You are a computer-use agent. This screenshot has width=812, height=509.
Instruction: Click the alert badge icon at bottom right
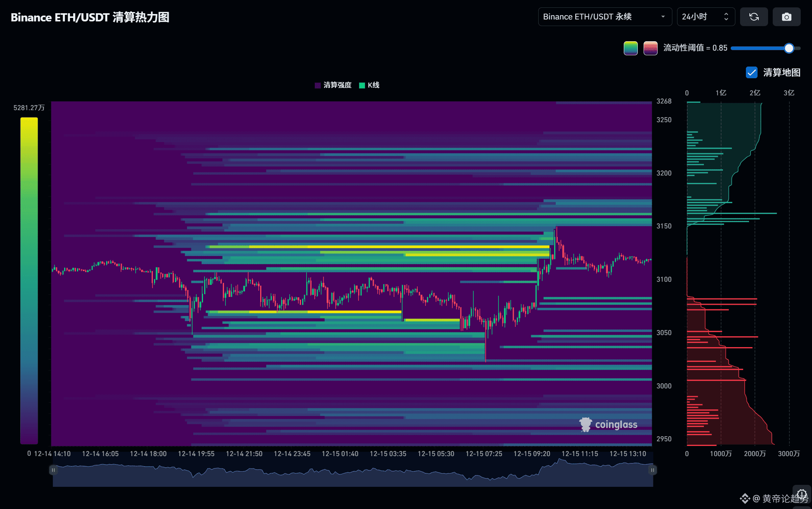(x=801, y=494)
